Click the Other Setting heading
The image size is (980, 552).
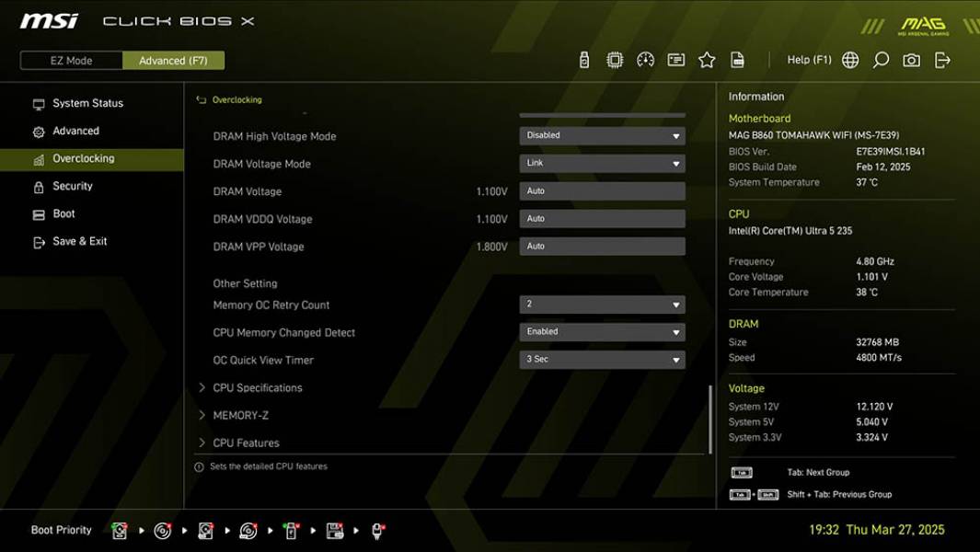pyautogui.click(x=245, y=283)
